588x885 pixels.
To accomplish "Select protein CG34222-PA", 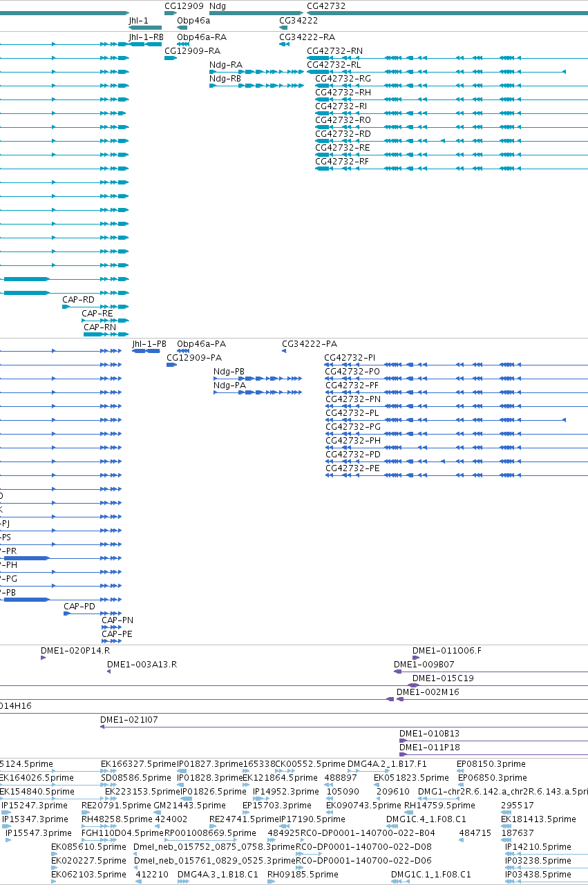I will coord(310,344).
